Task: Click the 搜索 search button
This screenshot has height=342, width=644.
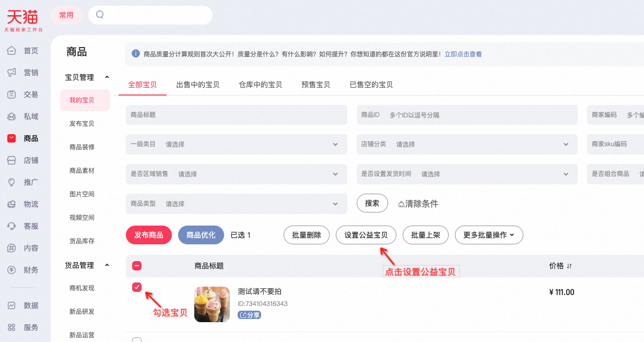Action: pyautogui.click(x=372, y=203)
